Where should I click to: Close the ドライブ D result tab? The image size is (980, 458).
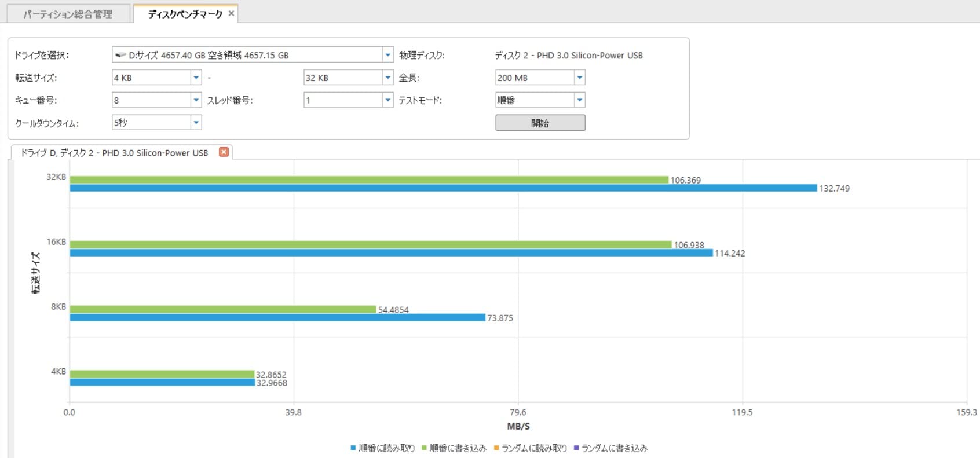pyautogui.click(x=224, y=152)
